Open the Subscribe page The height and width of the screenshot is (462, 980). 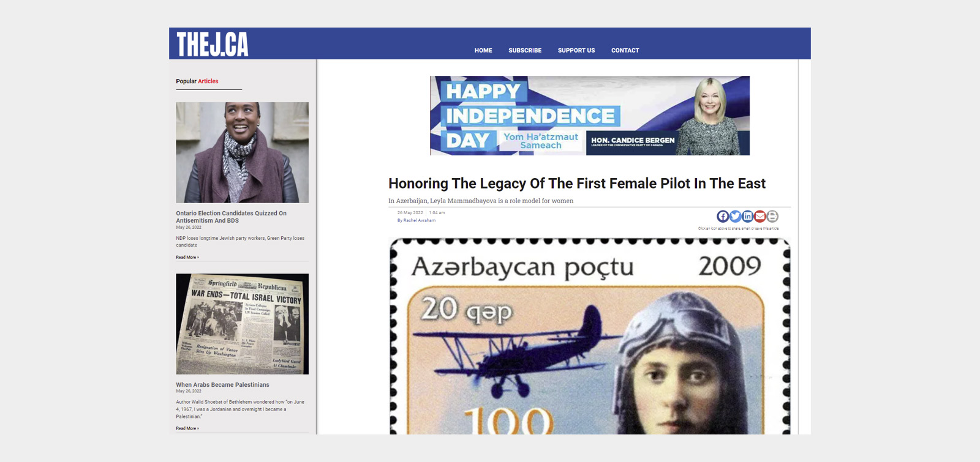coord(524,50)
